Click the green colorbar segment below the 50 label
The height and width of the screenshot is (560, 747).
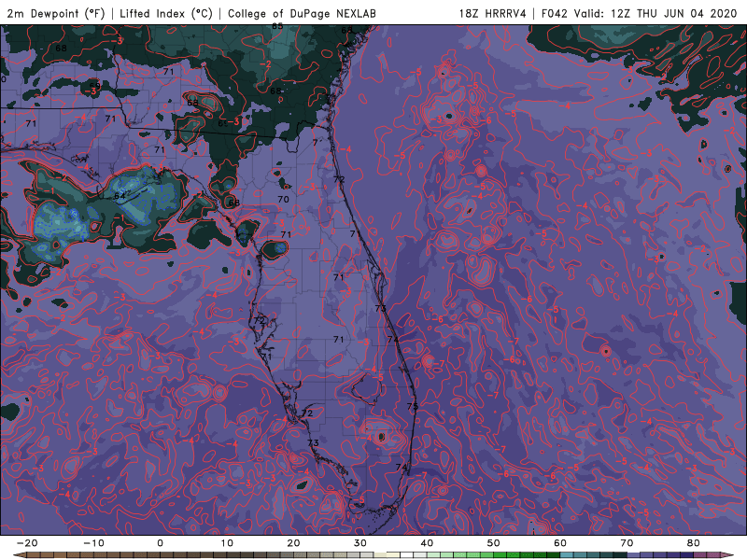(500, 555)
